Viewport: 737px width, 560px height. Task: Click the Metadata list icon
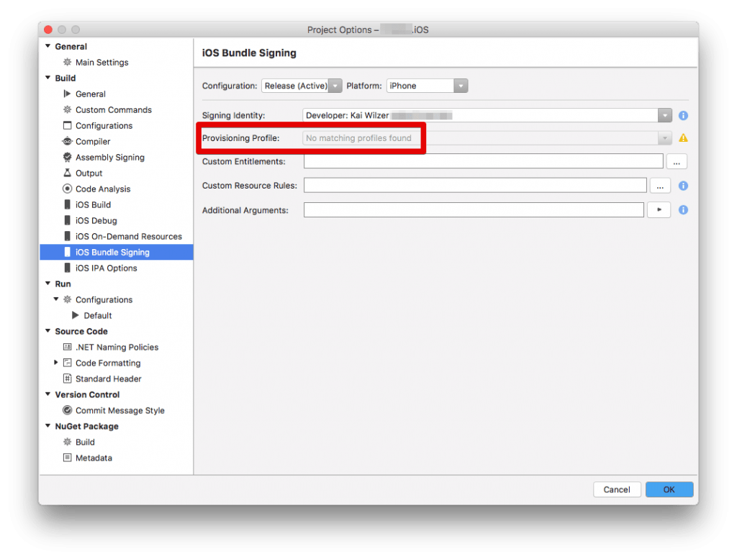67,458
